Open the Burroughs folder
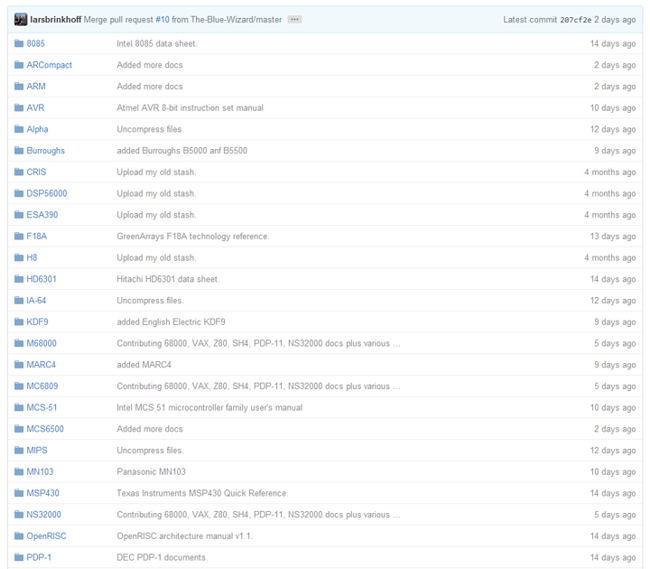This screenshot has width=650, height=569. click(46, 151)
